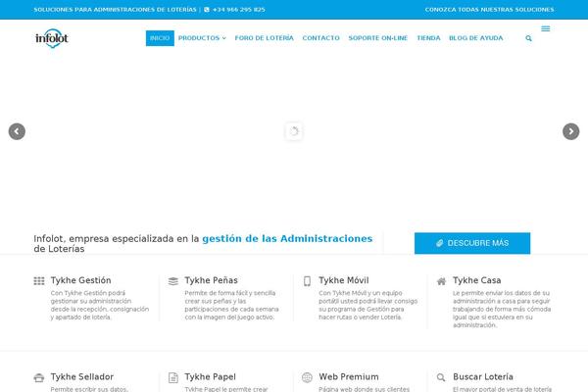The image size is (588, 392).
Task: Click the Infolot logo
Action: pyautogui.click(x=52, y=38)
